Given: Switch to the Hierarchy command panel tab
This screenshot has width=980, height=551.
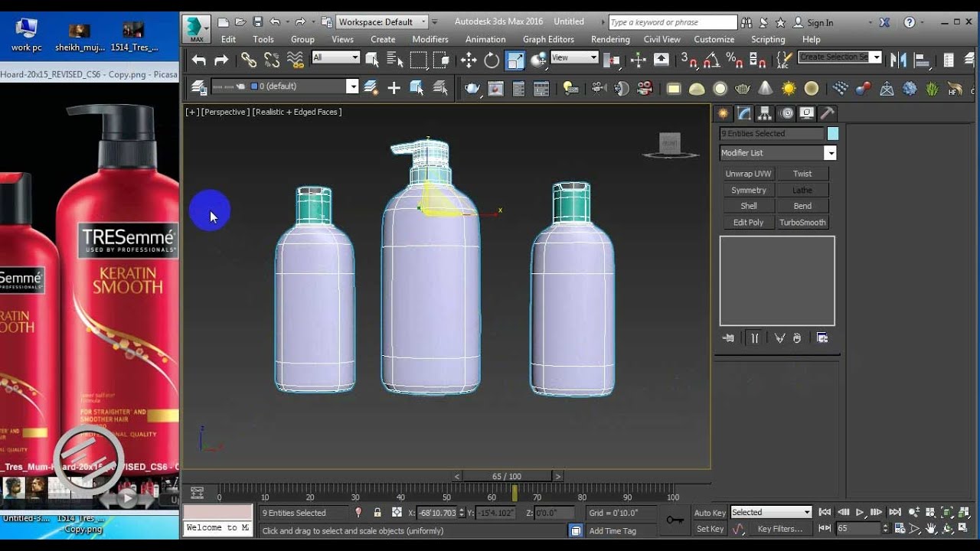Looking at the screenshot, I should 765,113.
